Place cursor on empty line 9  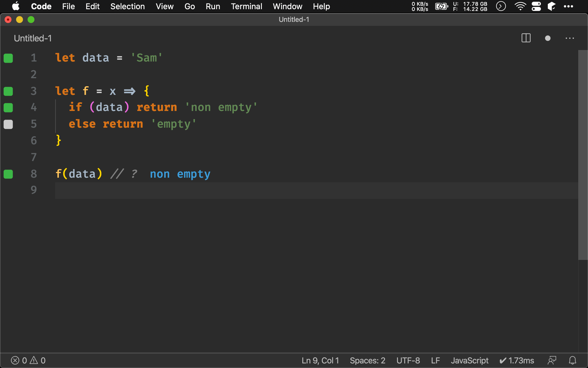point(316,190)
